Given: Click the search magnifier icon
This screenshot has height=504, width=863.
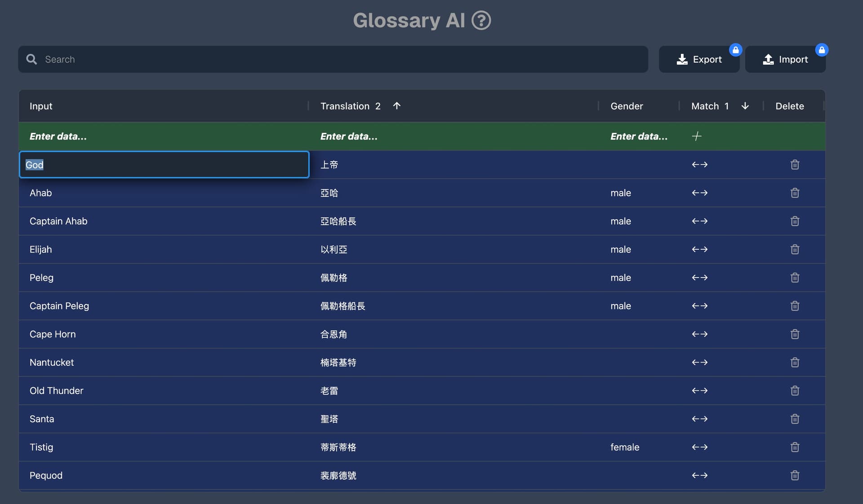Looking at the screenshot, I should coord(31,59).
